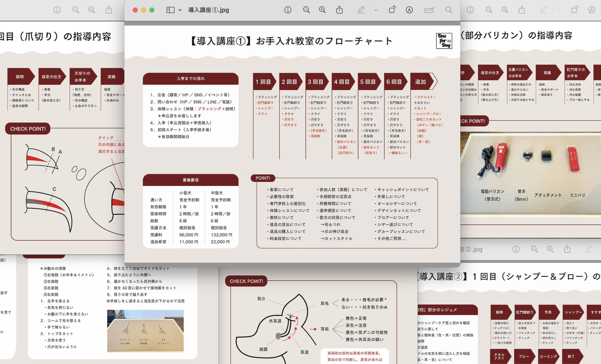Click the Share icon in 導入講座①.jpg toolbar

(339, 10)
